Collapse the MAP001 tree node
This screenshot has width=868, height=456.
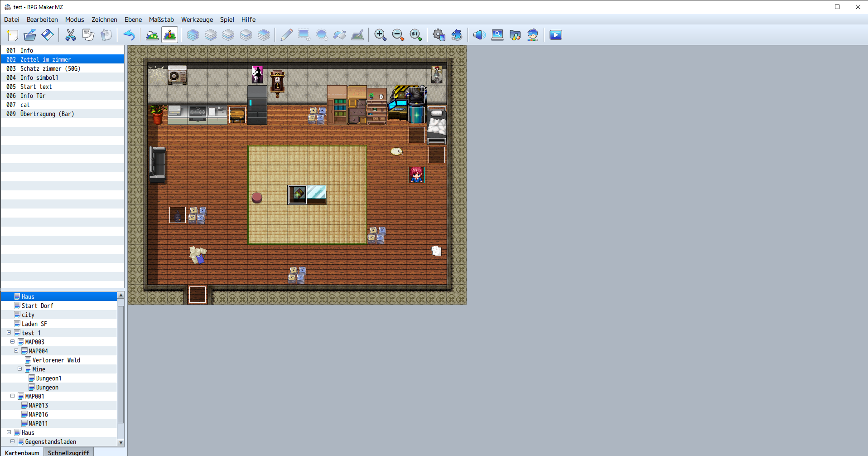(x=13, y=396)
